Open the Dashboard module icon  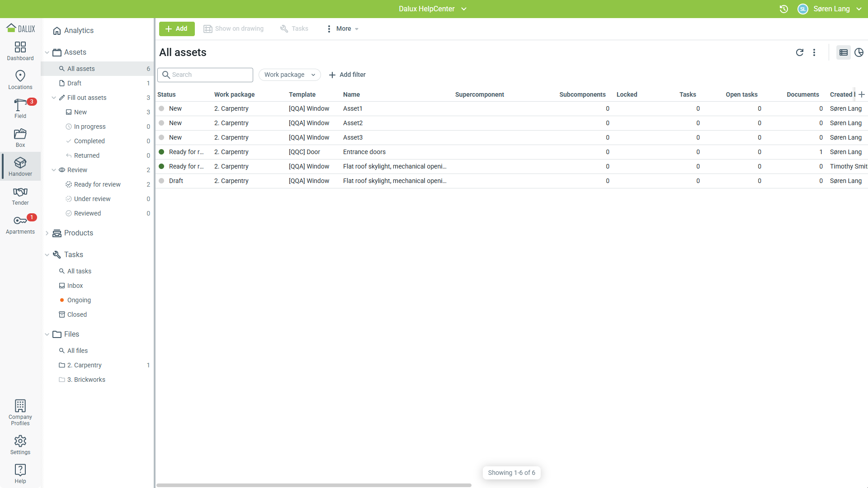20,51
